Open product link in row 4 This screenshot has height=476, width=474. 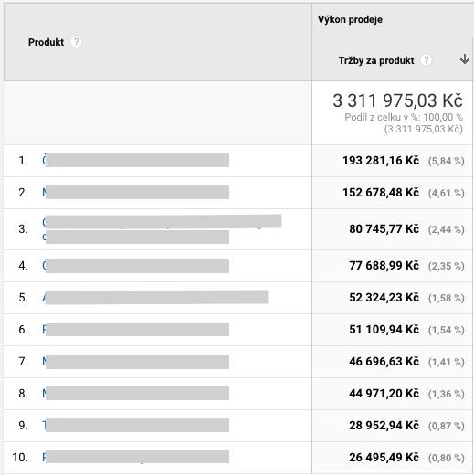tap(136, 266)
